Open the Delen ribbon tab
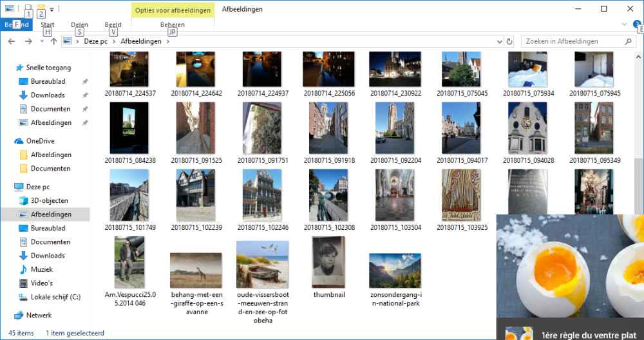This screenshot has height=340, width=644. (79, 24)
